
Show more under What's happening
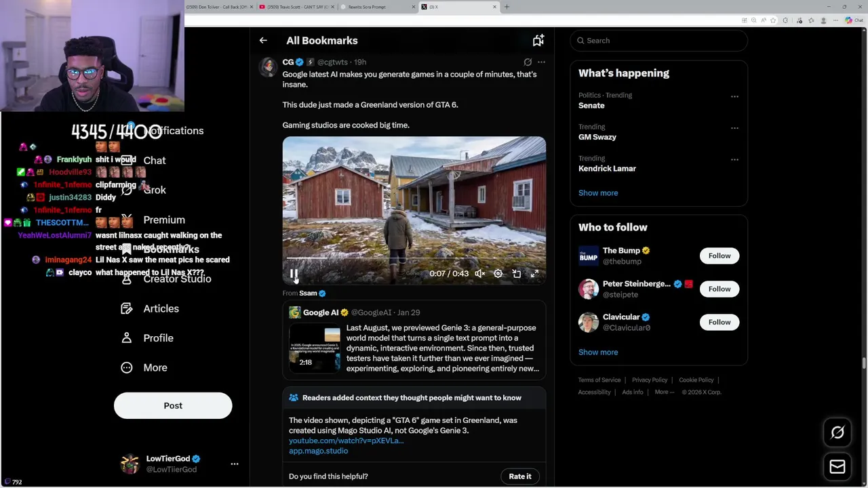[598, 193]
